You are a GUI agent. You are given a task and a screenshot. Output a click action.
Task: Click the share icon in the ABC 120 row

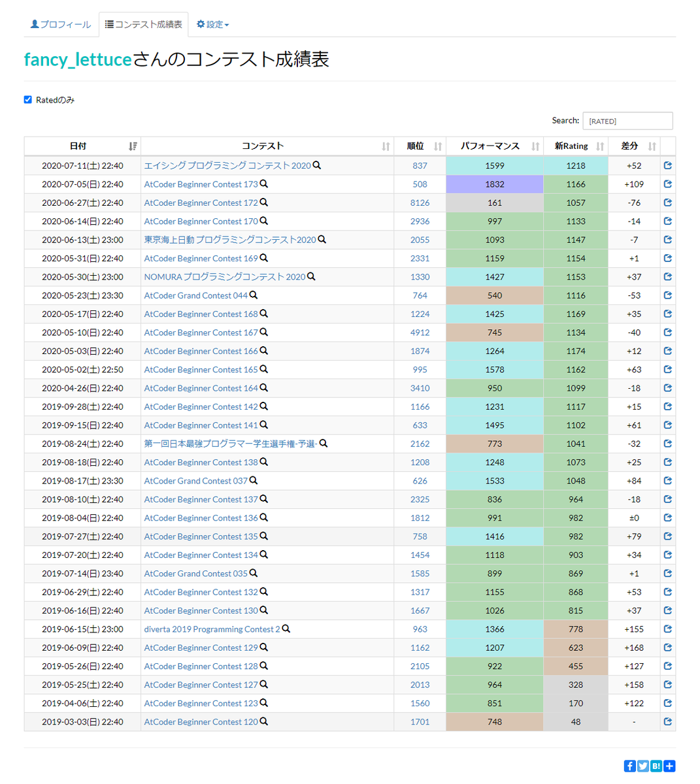(667, 722)
